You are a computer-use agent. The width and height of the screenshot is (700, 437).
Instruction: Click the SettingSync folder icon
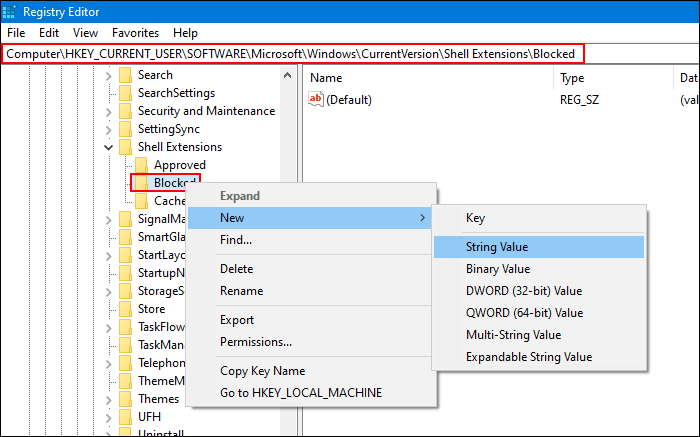tap(125, 129)
